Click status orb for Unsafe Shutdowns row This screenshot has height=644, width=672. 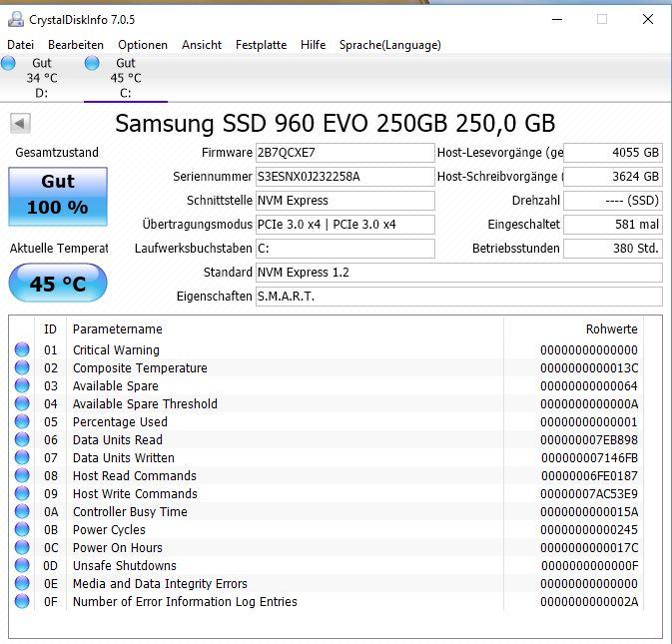tap(22, 565)
